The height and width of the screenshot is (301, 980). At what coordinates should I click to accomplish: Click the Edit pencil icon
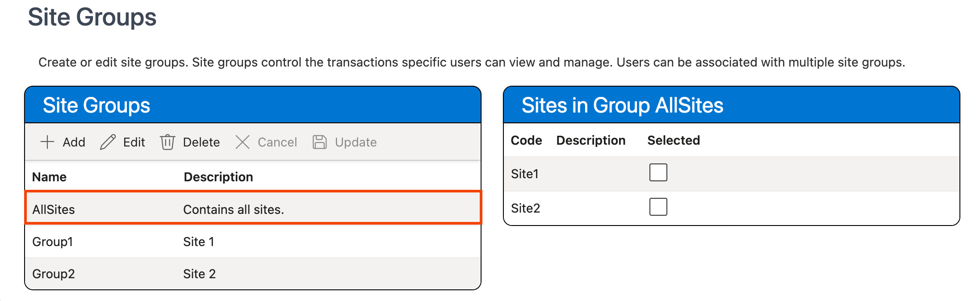click(x=108, y=142)
